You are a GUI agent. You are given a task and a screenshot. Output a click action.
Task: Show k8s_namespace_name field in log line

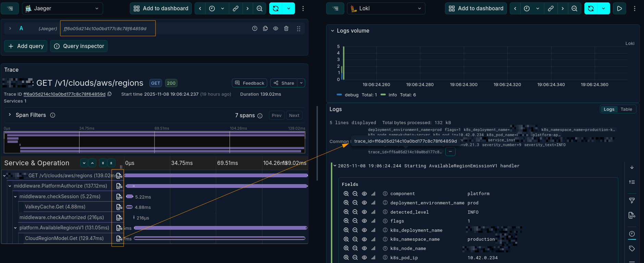pos(364,239)
